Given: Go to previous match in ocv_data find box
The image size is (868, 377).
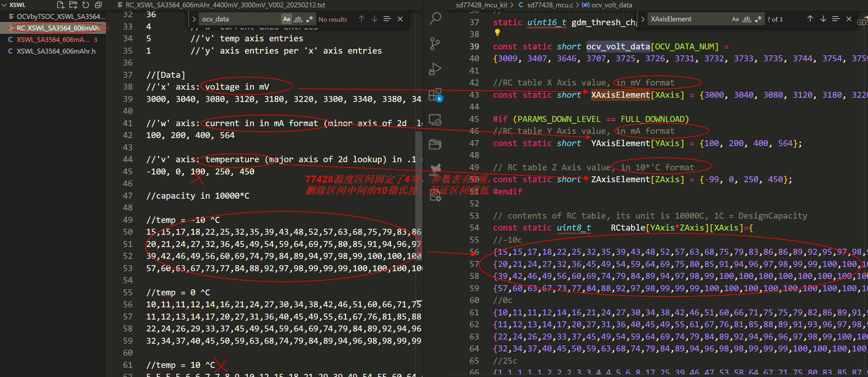Looking at the screenshot, I should (361, 19).
